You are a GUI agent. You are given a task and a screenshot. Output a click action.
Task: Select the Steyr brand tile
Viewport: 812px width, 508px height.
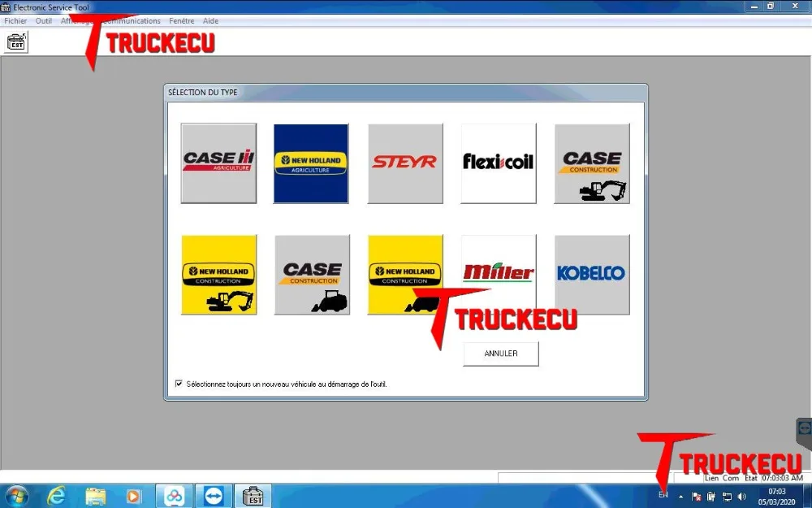coord(405,163)
